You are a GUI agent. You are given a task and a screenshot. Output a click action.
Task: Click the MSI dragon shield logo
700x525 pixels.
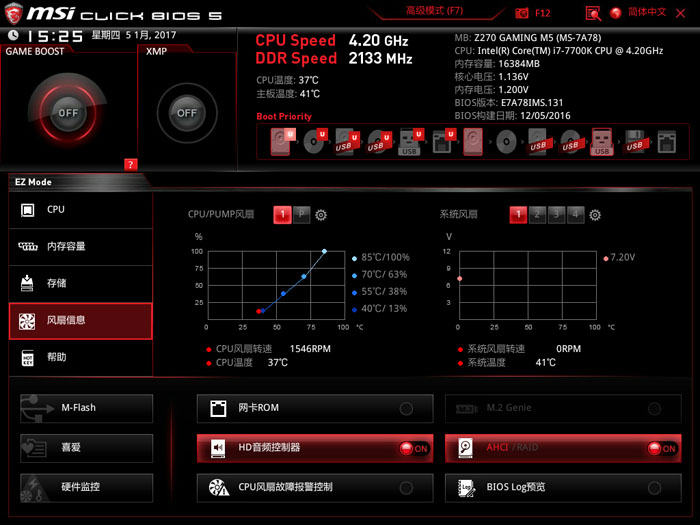pos(13,13)
